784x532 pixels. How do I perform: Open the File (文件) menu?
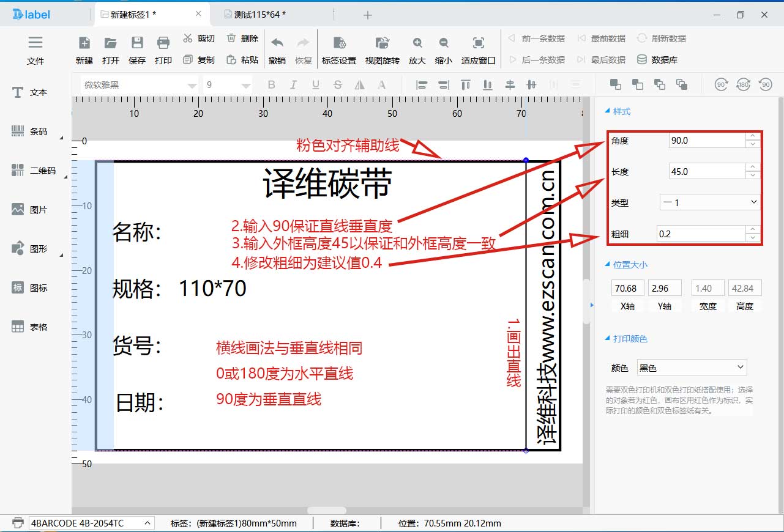35,49
